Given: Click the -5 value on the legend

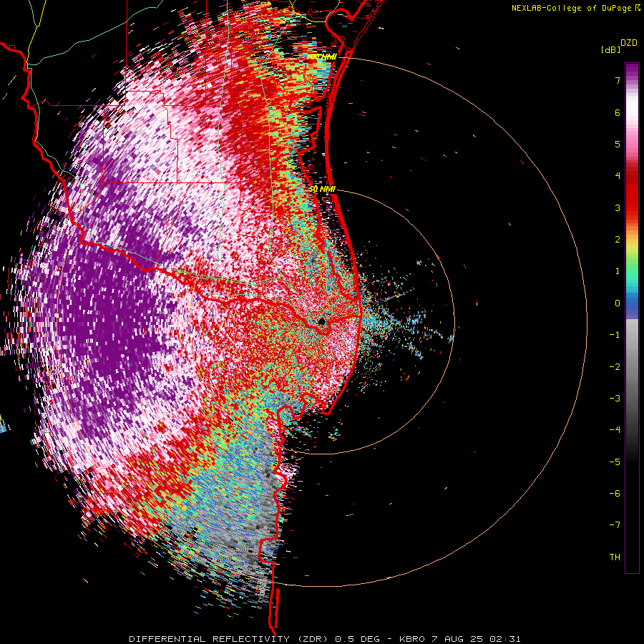Looking at the screenshot, I should point(615,462).
